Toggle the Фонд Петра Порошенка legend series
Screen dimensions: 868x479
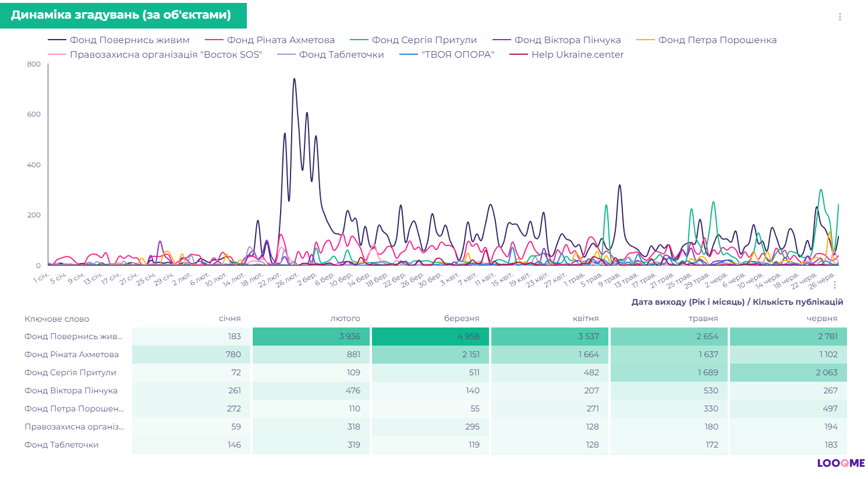tap(707, 40)
